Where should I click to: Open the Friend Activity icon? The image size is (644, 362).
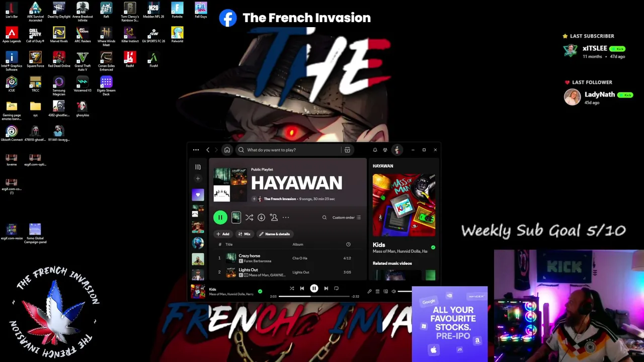pyautogui.click(x=385, y=150)
